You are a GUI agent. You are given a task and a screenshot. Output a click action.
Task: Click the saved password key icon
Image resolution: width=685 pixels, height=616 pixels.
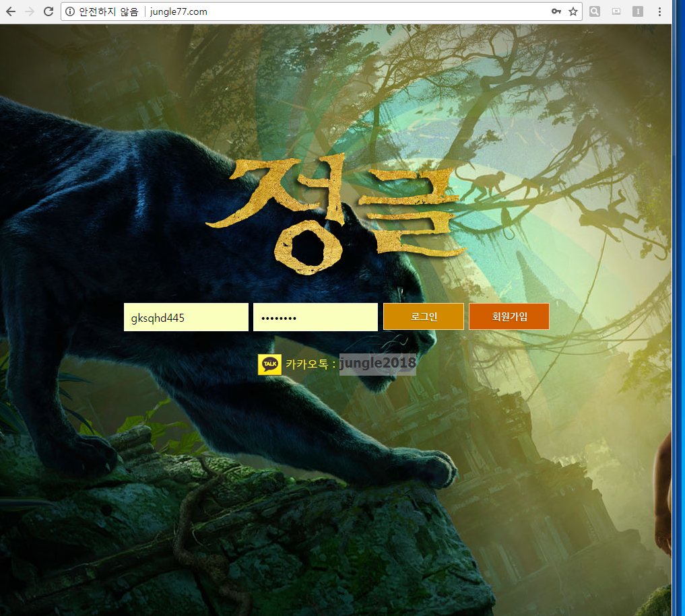tap(556, 12)
